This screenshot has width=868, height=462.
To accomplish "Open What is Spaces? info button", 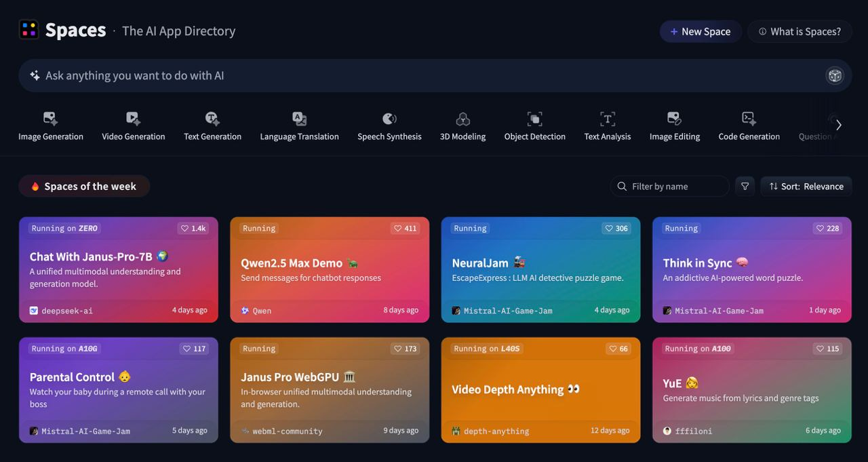I will pos(800,31).
